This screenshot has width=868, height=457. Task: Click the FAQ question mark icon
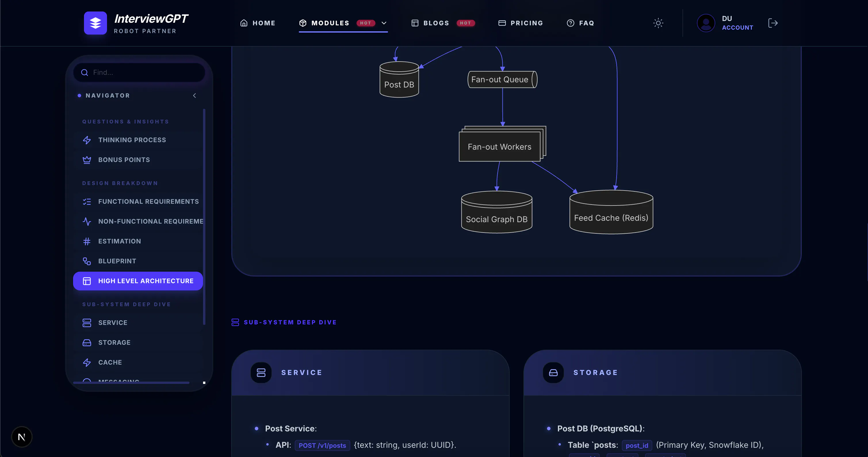tap(570, 23)
